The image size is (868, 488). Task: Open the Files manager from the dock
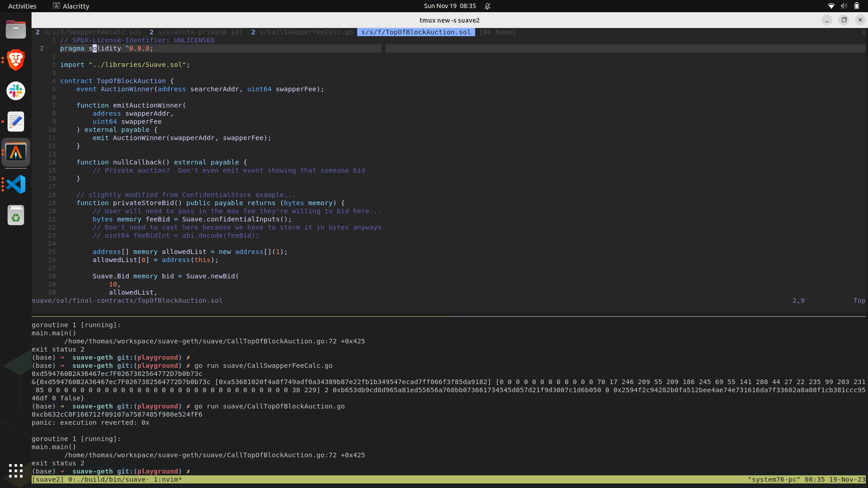[x=16, y=30]
